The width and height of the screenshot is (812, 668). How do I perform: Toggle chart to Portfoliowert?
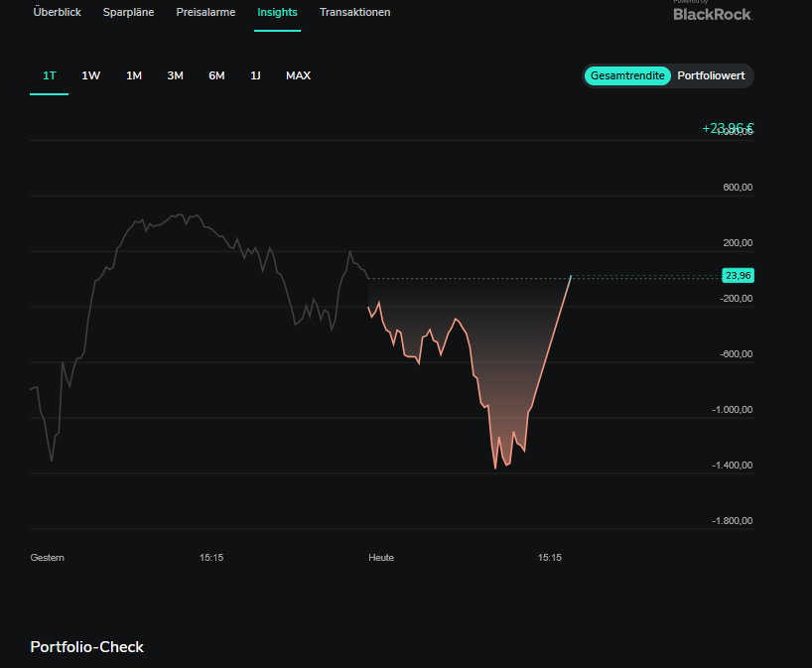711,76
